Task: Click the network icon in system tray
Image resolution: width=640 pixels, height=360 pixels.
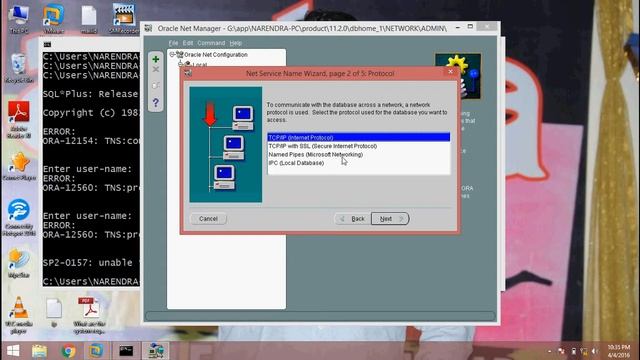Action: point(584,351)
